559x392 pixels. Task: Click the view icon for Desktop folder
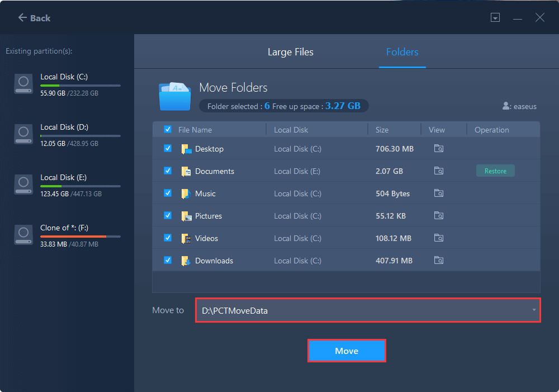point(439,149)
